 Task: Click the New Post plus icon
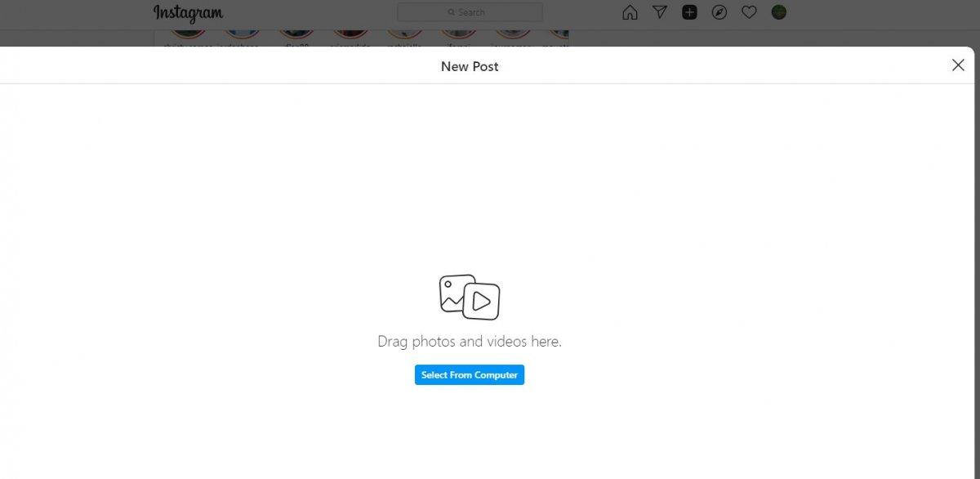pyautogui.click(x=689, y=12)
